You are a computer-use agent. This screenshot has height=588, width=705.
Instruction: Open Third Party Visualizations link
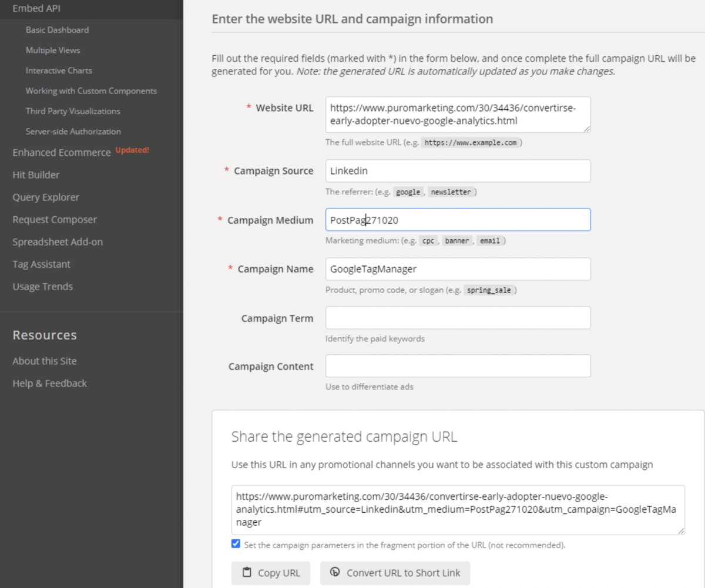tap(73, 111)
